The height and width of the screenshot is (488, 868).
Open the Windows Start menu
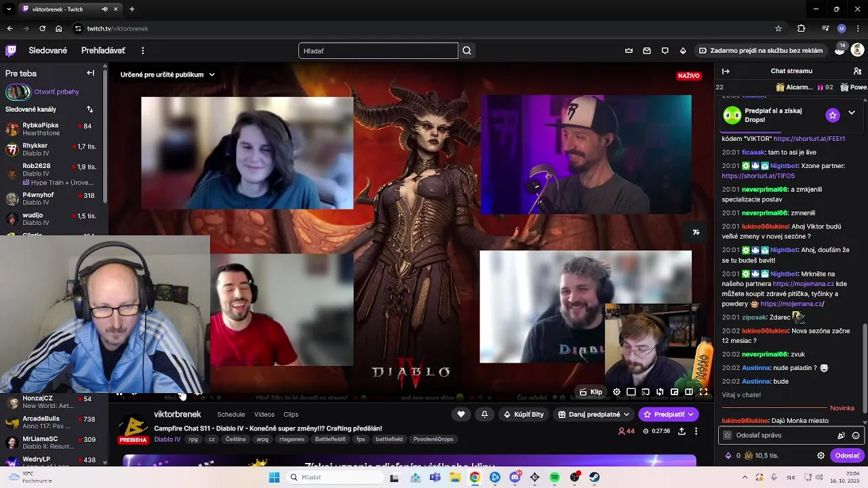click(x=274, y=477)
